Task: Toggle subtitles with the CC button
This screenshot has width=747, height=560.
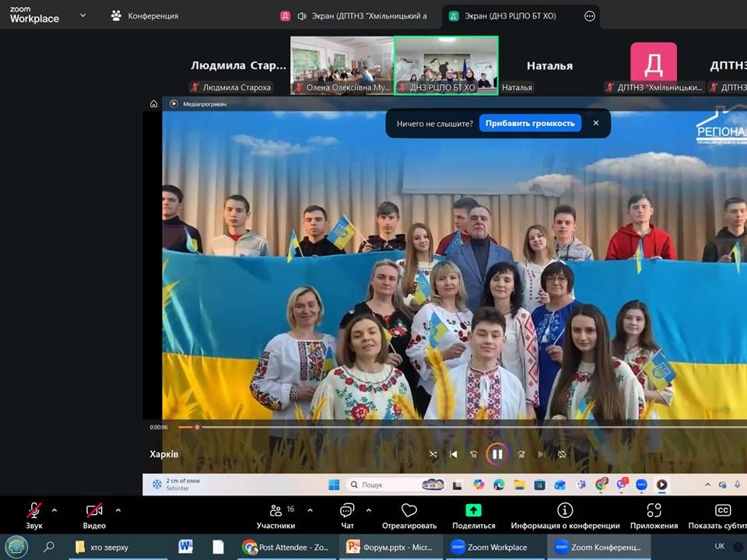Action: (722, 510)
